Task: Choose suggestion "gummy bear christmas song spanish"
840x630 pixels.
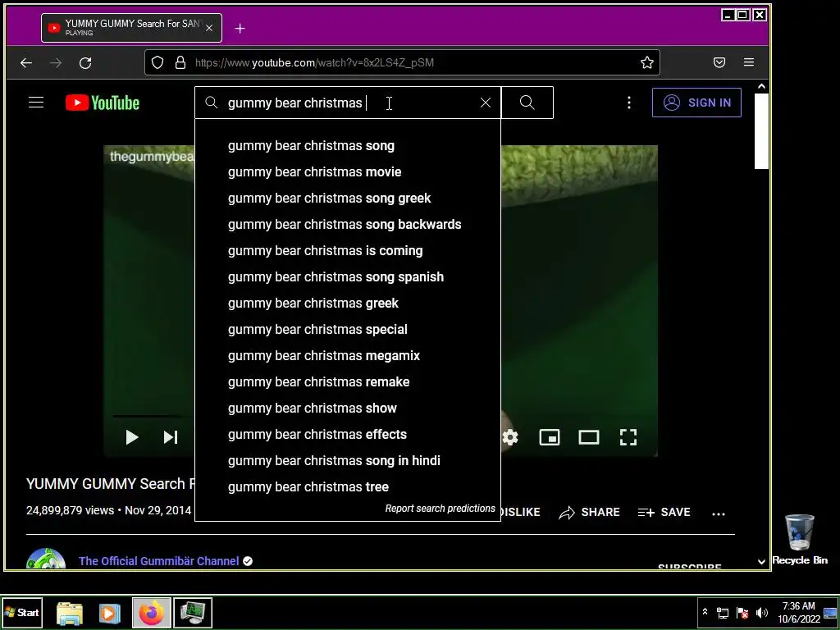Action: click(348, 277)
